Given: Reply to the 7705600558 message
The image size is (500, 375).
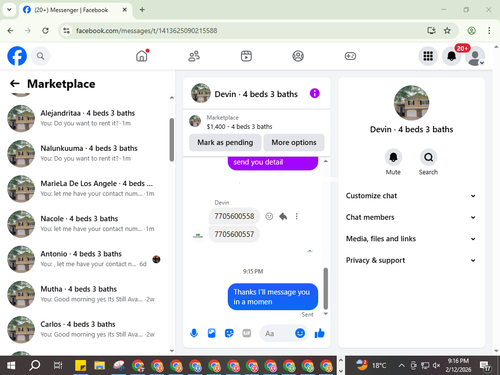Looking at the screenshot, I should tap(283, 216).
